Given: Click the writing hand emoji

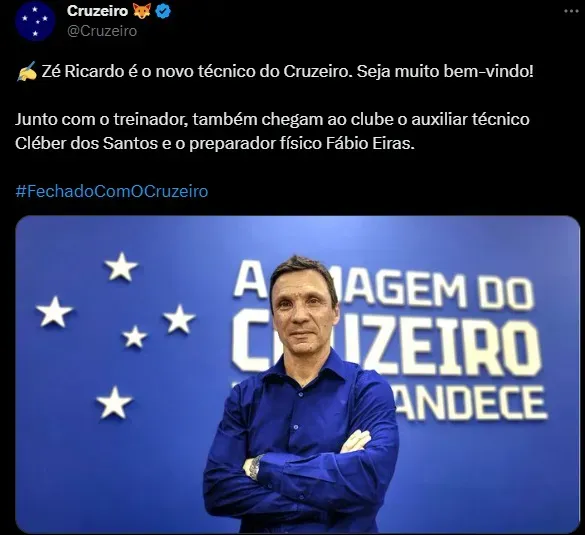Looking at the screenshot, I should tap(26, 71).
